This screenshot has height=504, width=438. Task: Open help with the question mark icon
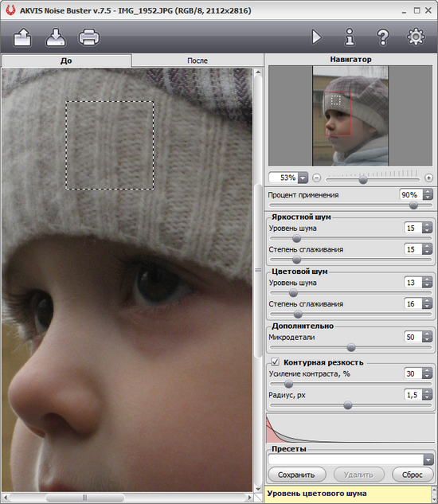(x=383, y=37)
